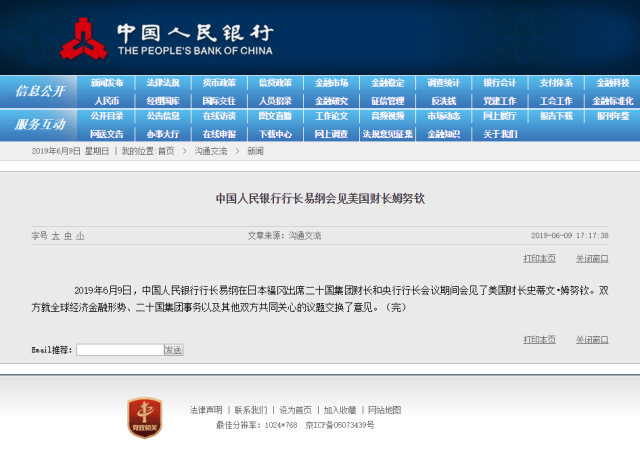This screenshot has width=640, height=452.
Task: Open the 党建工作 menu item
Action: click(500, 101)
